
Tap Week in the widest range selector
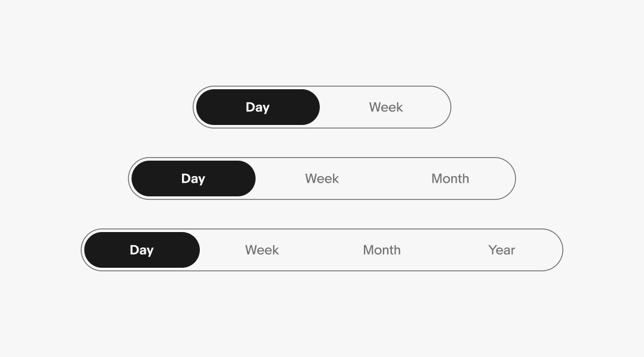tap(262, 250)
